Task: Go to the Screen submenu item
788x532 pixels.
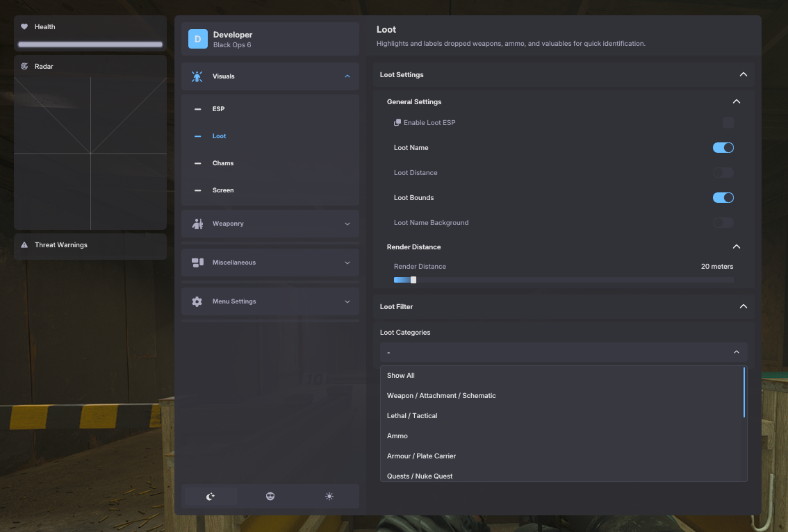Action: 223,190
